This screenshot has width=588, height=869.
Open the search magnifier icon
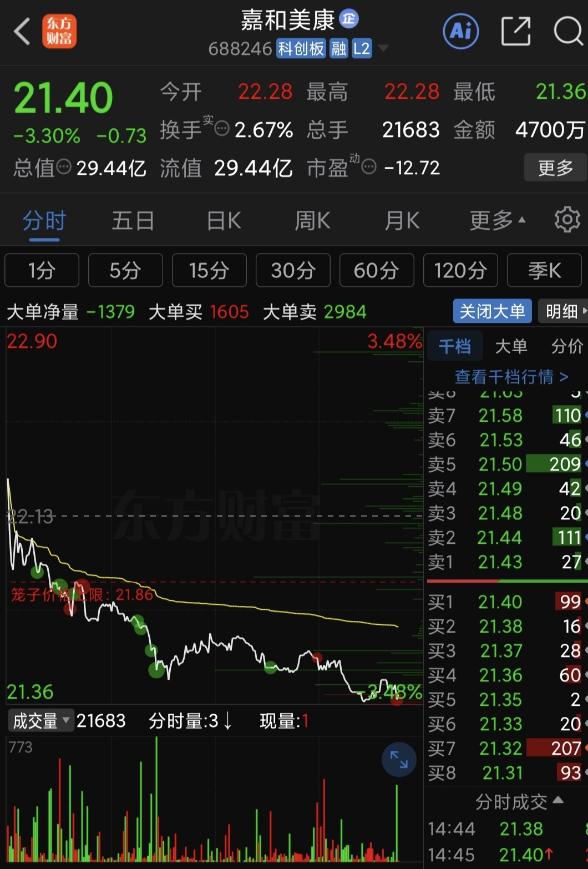pyautogui.click(x=568, y=31)
